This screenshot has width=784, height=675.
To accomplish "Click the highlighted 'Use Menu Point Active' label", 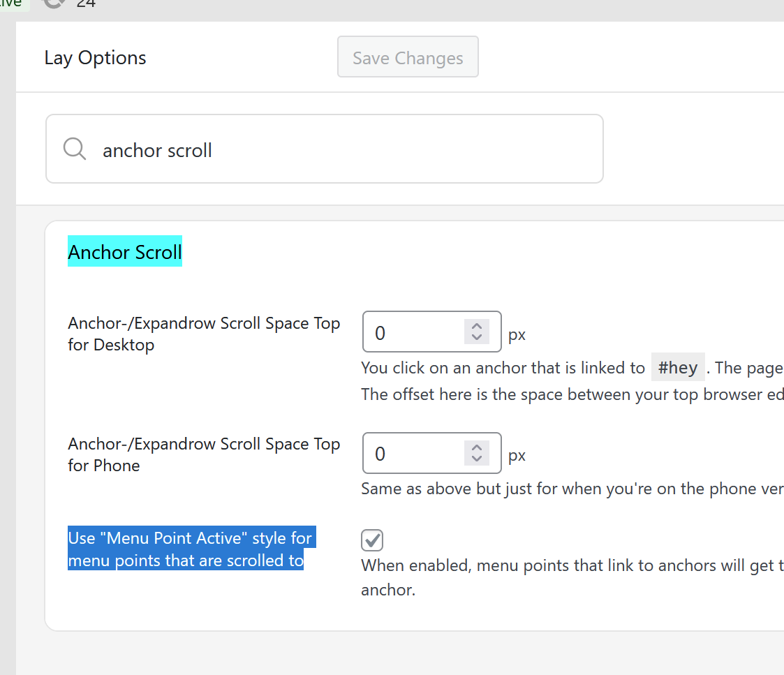I will [x=190, y=549].
